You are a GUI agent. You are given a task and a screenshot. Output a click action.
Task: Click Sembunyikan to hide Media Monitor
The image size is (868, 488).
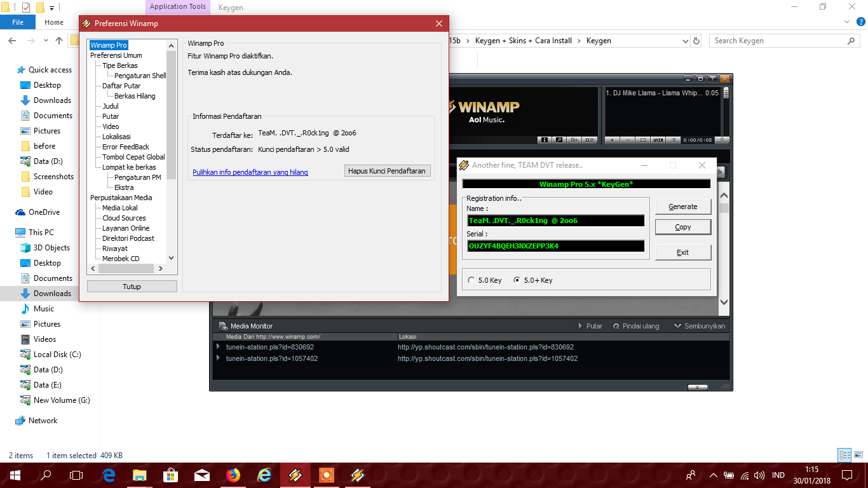point(699,326)
